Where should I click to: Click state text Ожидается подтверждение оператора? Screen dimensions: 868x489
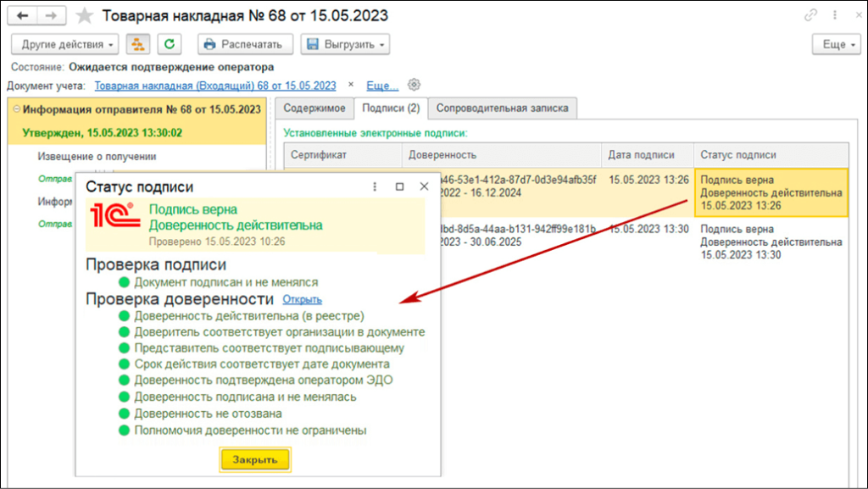pyautogui.click(x=171, y=67)
